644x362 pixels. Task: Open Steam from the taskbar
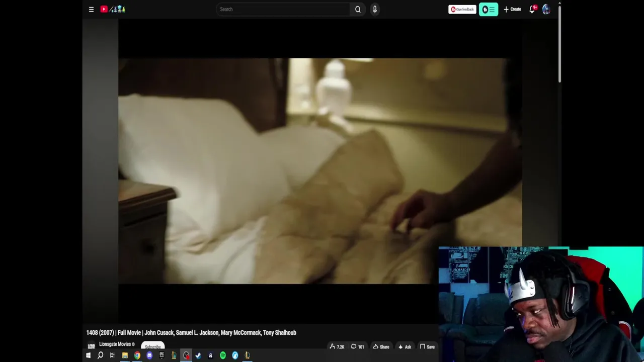pyautogui.click(x=198, y=355)
